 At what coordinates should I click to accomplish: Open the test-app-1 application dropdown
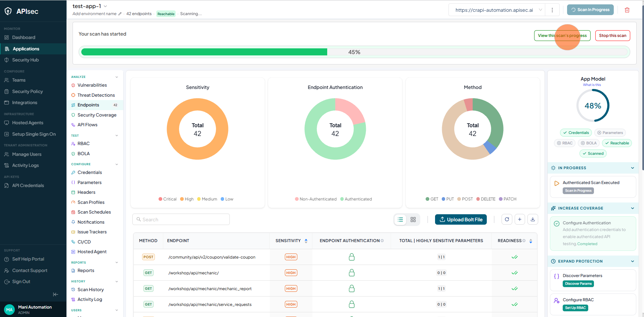point(105,6)
